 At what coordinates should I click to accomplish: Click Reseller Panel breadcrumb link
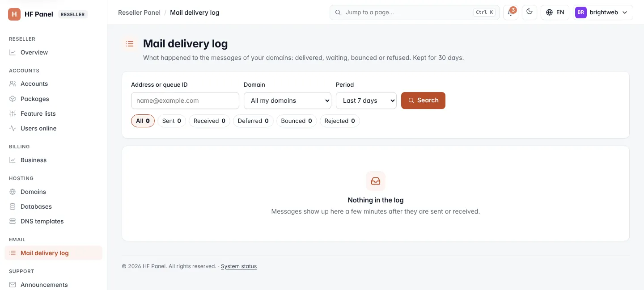click(x=139, y=13)
